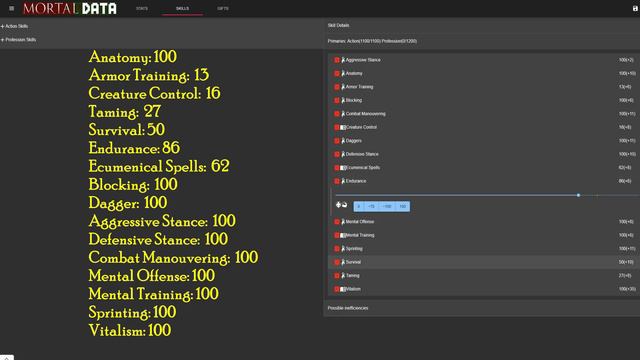Select the Mental Offense skill row
The width and height of the screenshot is (640, 360).
click(x=484, y=222)
